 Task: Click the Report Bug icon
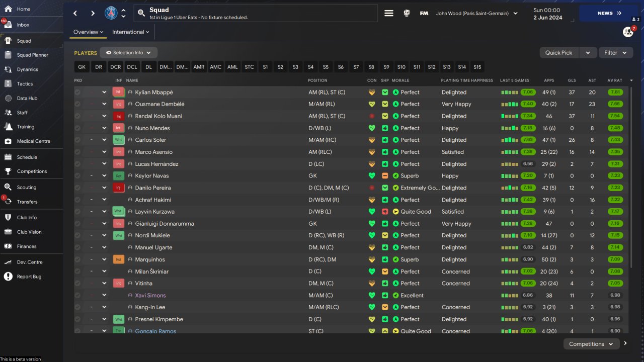click(x=8, y=277)
